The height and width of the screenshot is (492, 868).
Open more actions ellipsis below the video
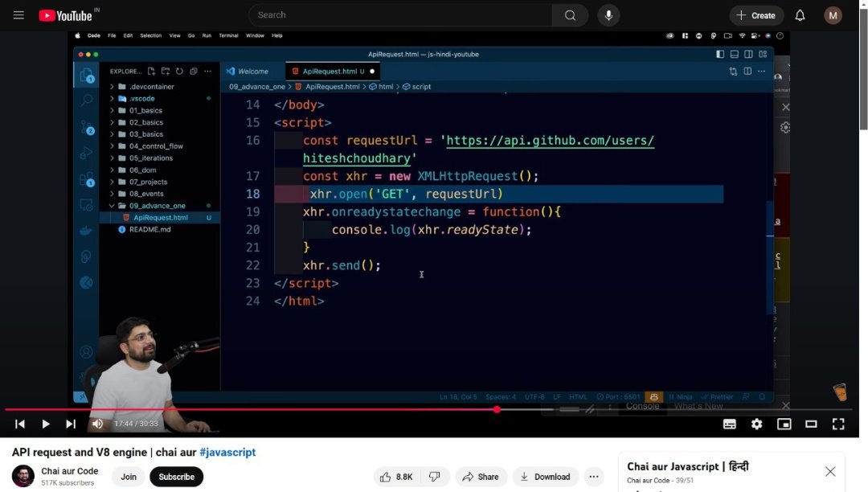593,477
